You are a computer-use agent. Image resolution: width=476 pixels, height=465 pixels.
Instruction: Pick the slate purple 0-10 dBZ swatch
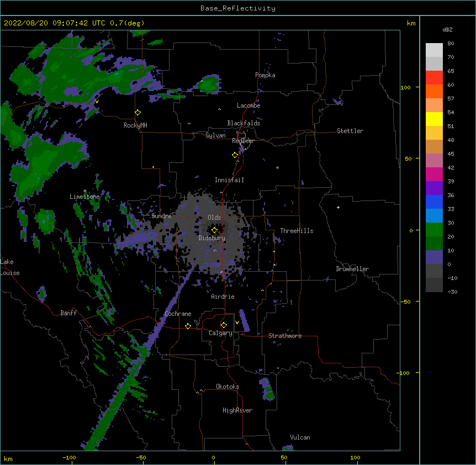(434, 257)
